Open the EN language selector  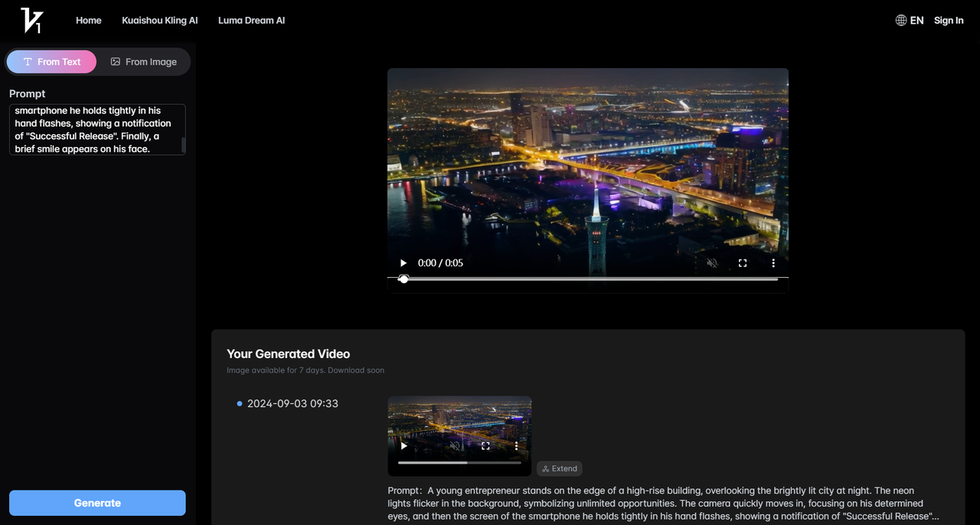pos(916,20)
